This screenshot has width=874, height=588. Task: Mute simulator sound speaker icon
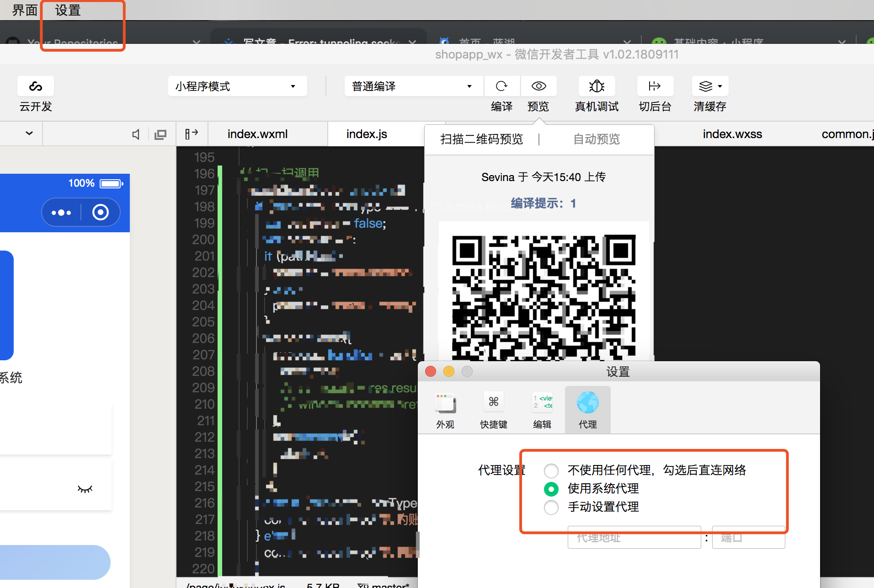point(136,134)
